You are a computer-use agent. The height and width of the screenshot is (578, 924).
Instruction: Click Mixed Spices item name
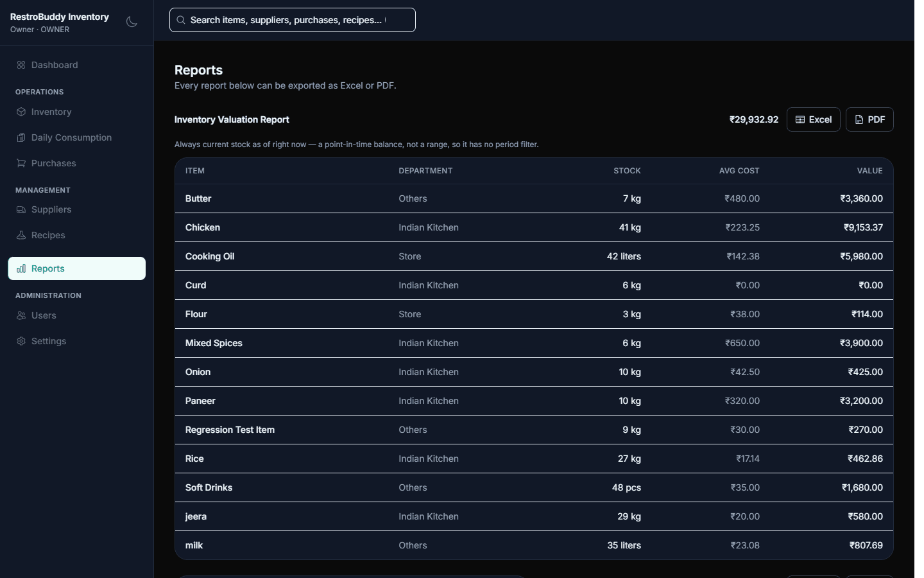click(214, 343)
